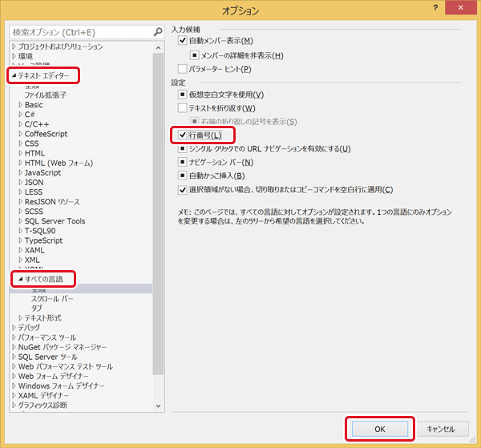
Task: Expand the デバッグ node arrow
Action: pos(14,328)
